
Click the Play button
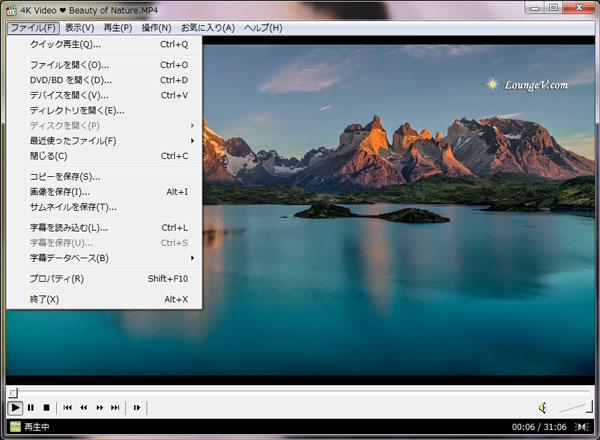pos(15,408)
